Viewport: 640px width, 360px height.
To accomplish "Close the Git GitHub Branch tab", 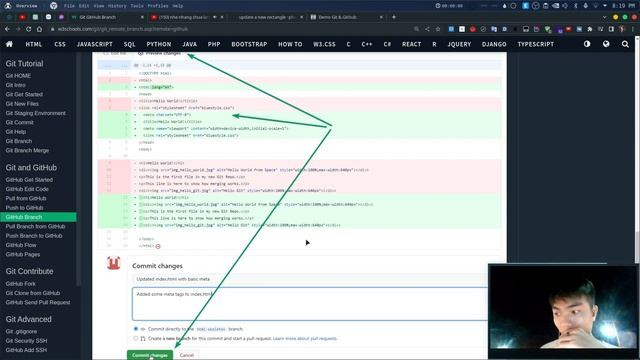I will click(142, 17).
